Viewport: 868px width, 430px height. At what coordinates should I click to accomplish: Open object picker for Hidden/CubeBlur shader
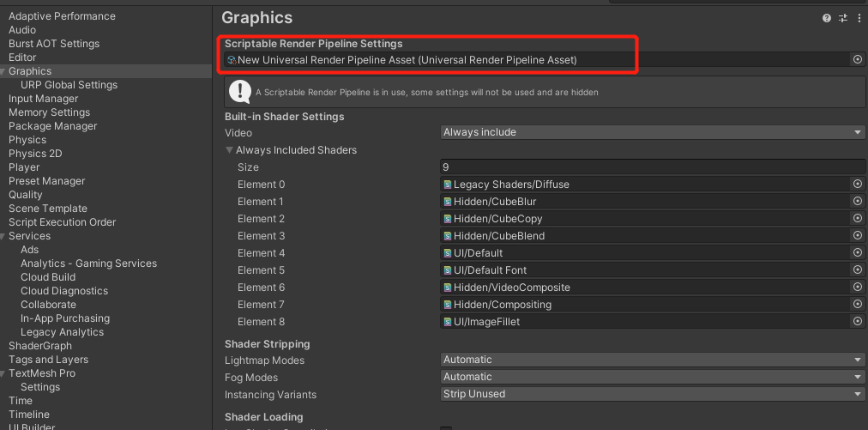click(858, 201)
